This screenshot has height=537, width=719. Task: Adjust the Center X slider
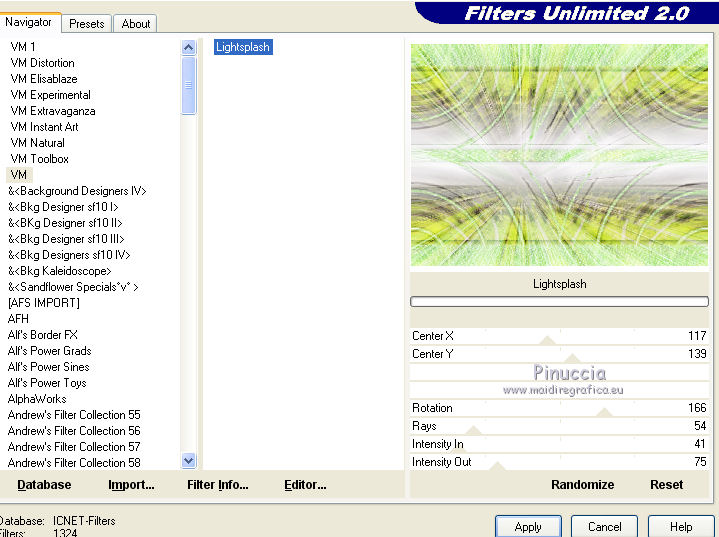pyautogui.click(x=559, y=336)
